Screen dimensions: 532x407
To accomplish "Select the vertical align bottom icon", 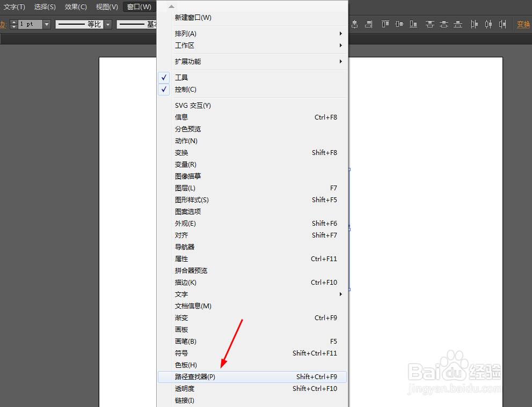I will [x=413, y=24].
